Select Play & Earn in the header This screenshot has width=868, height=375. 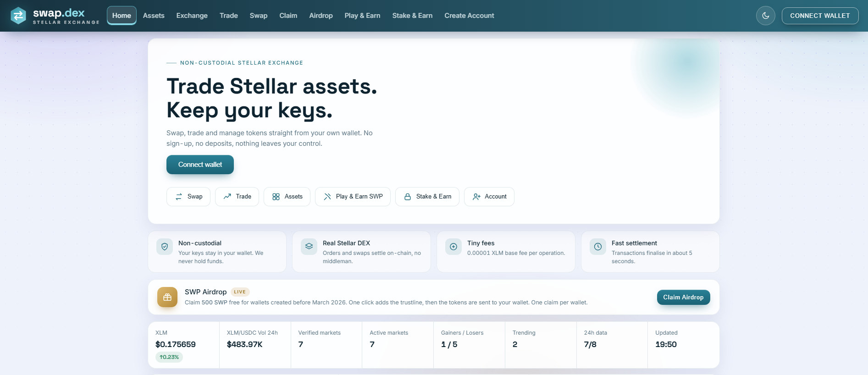(x=363, y=16)
